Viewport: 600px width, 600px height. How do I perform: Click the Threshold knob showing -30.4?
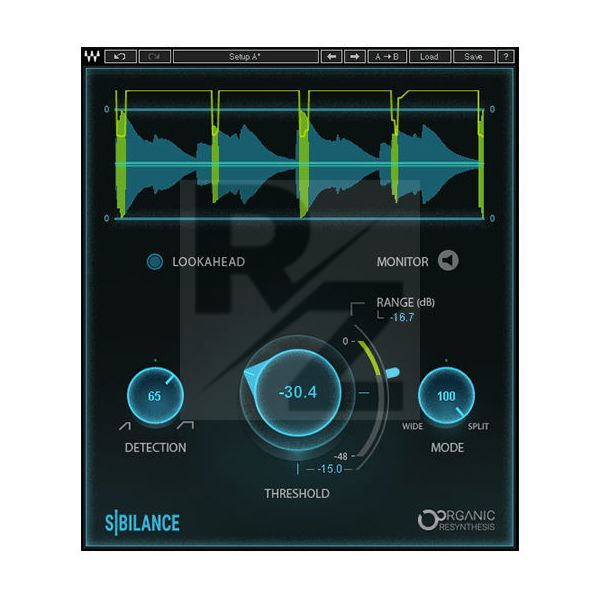pyautogui.click(x=298, y=393)
